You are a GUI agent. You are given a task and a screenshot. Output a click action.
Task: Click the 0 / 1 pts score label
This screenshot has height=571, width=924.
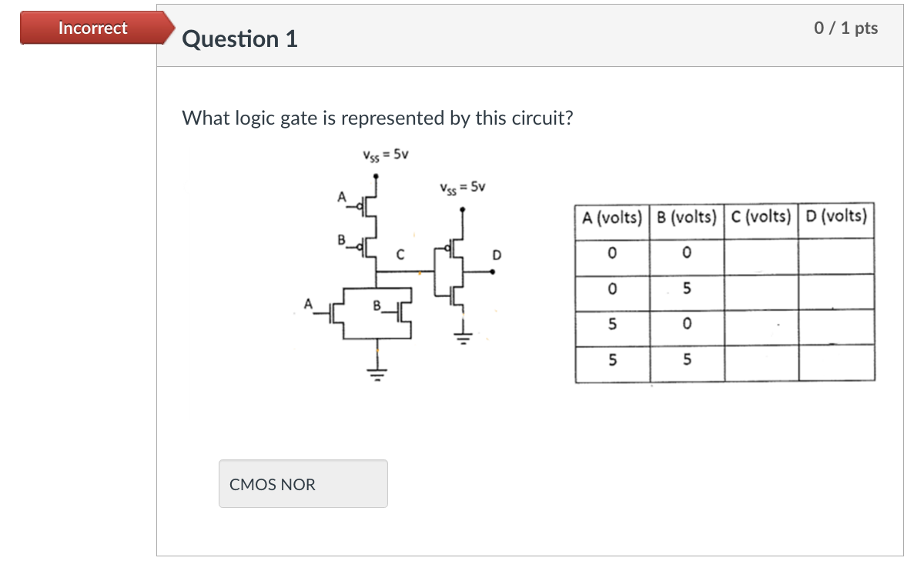[845, 28]
